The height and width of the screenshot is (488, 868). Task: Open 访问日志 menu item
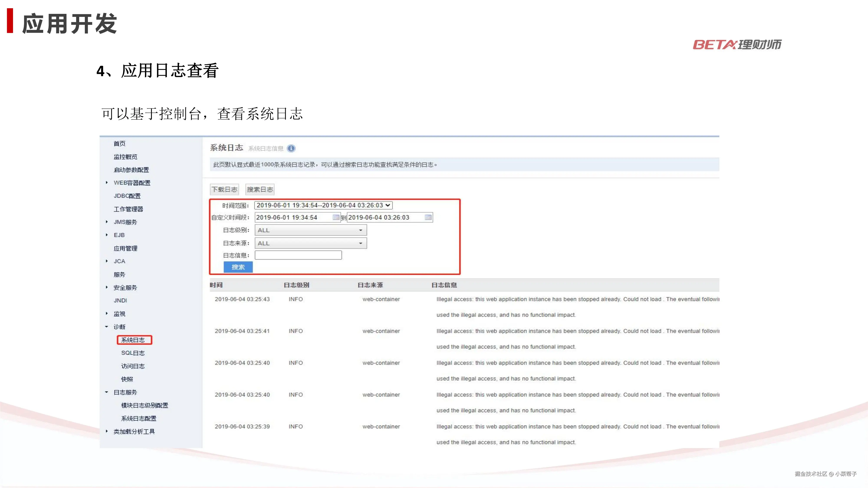pos(133,366)
